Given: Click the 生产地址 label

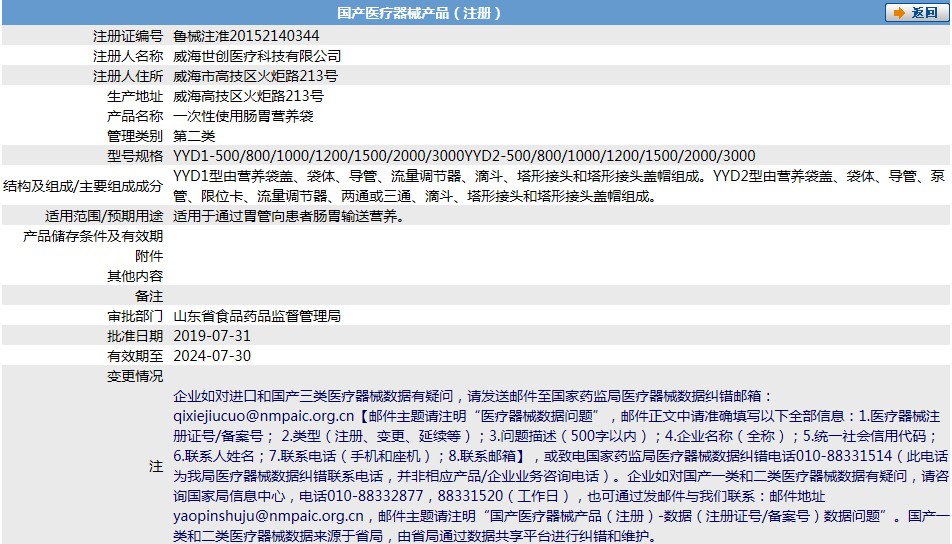Looking at the screenshot, I should (135, 96).
